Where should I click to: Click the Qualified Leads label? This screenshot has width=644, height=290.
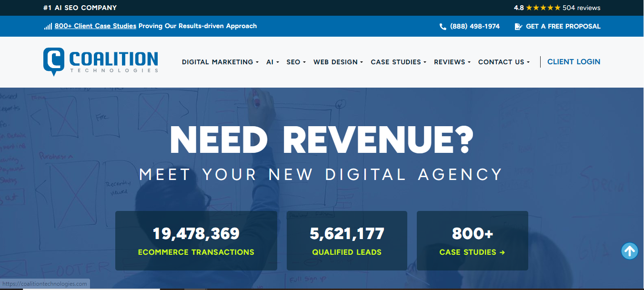click(x=347, y=252)
